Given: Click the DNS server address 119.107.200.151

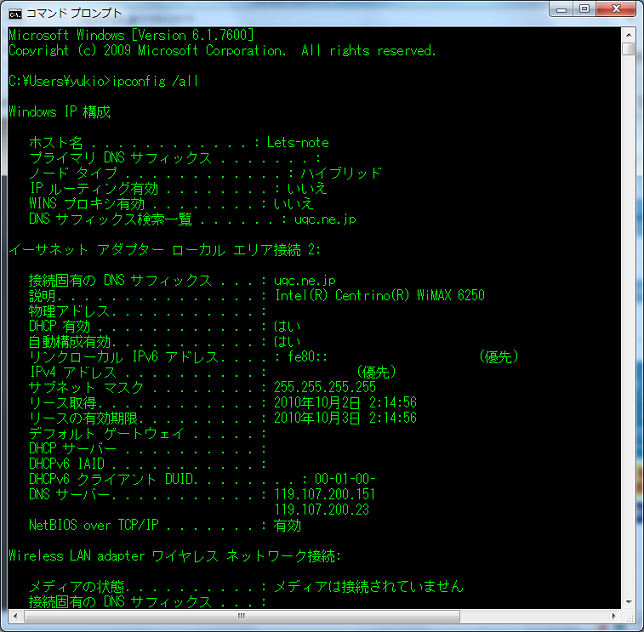Looking at the screenshot, I should click(x=325, y=495).
